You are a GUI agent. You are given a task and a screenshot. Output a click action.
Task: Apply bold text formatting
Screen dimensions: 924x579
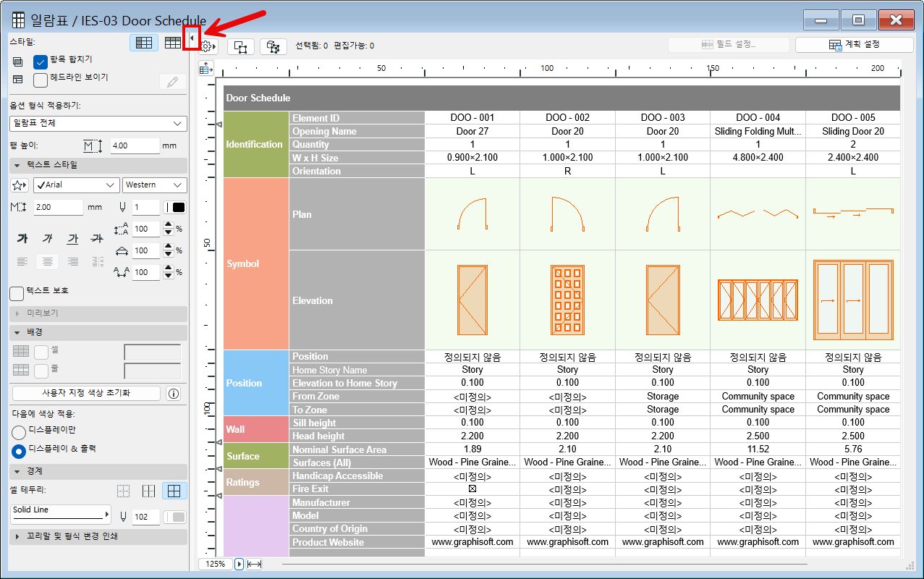(22, 238)
